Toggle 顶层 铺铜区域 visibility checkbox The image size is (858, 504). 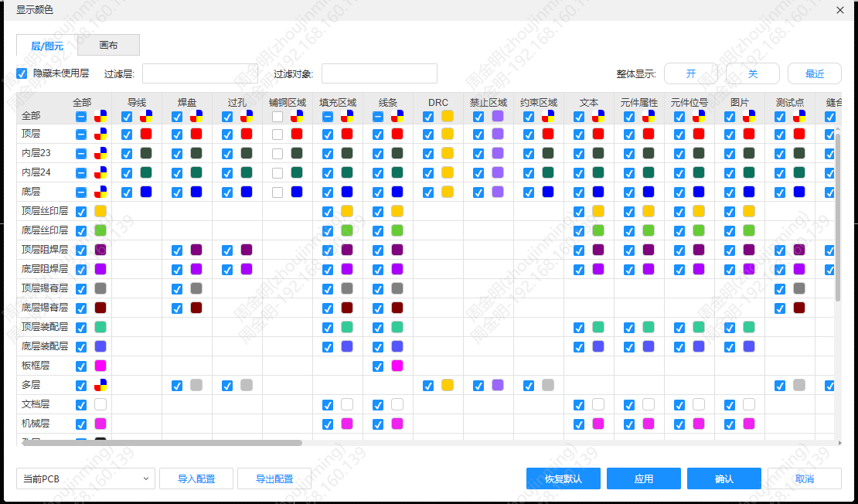[x=277, y=135]
